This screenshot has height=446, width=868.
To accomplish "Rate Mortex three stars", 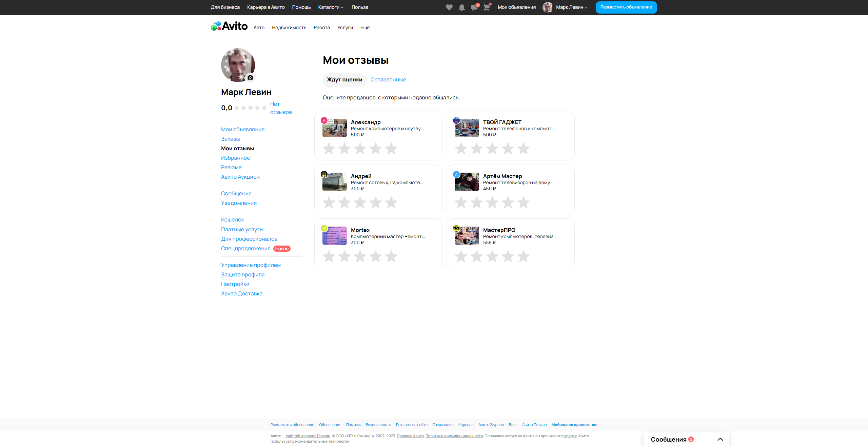I will tap(360, 256).
